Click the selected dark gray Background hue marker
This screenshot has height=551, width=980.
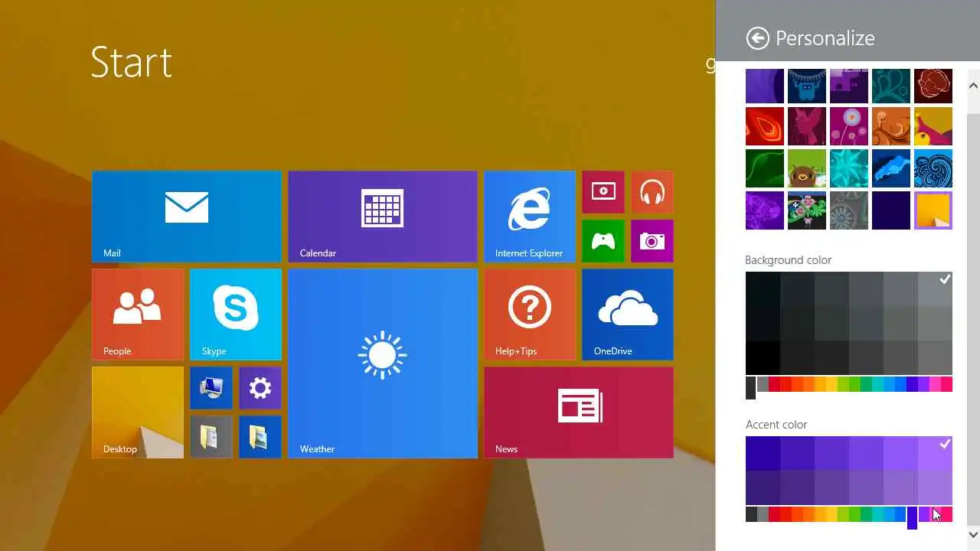tap(750, 387)
